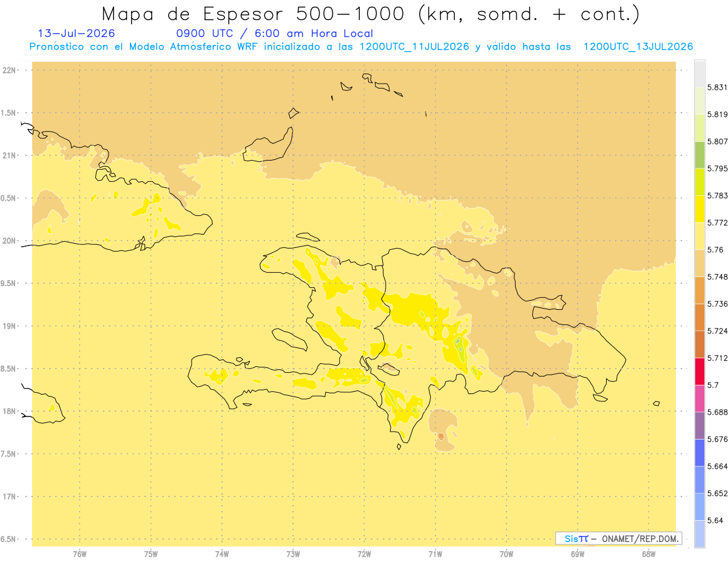728x562 pixels.
Task: Click the 18N latitude label
Action: point(10,411)
